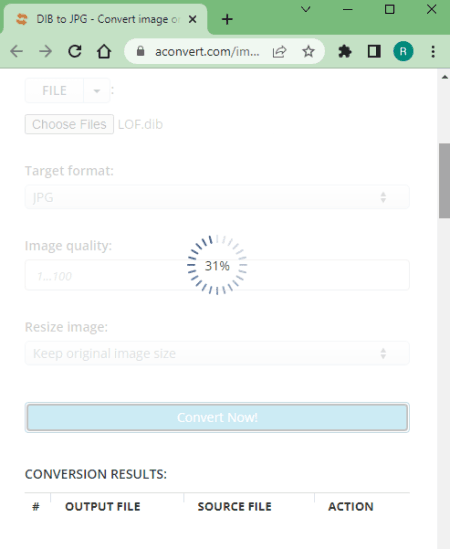This screenshot has width=450, height=549.
Task: Open the tab search chevron
Action: [x=306, y=9]
